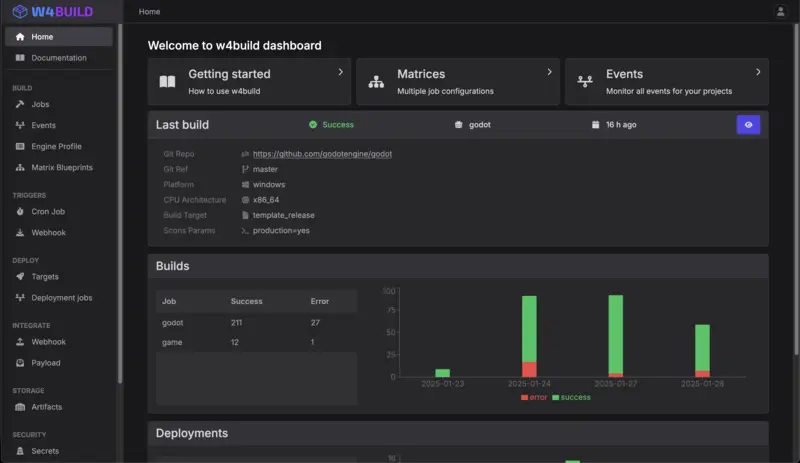Click the Getting started card title

229,74
